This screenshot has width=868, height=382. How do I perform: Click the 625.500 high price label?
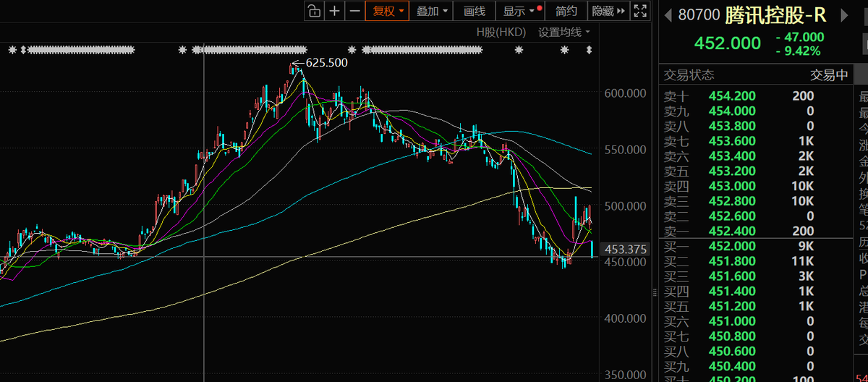point(327,63)
